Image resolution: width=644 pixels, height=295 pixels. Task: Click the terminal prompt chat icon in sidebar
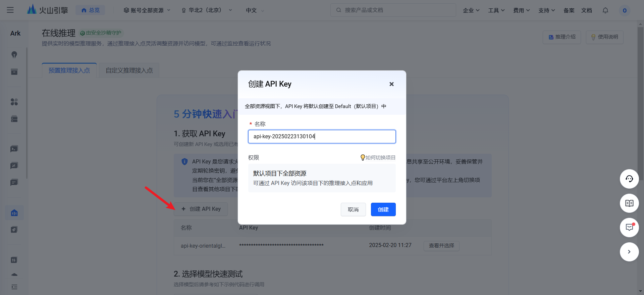[x=14, y=149]
